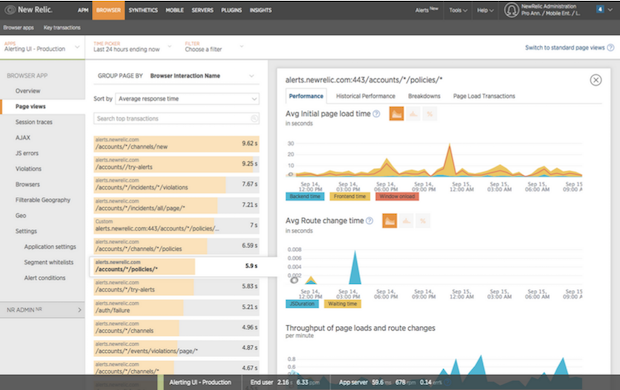Open the APM menu item

point(83,10)
